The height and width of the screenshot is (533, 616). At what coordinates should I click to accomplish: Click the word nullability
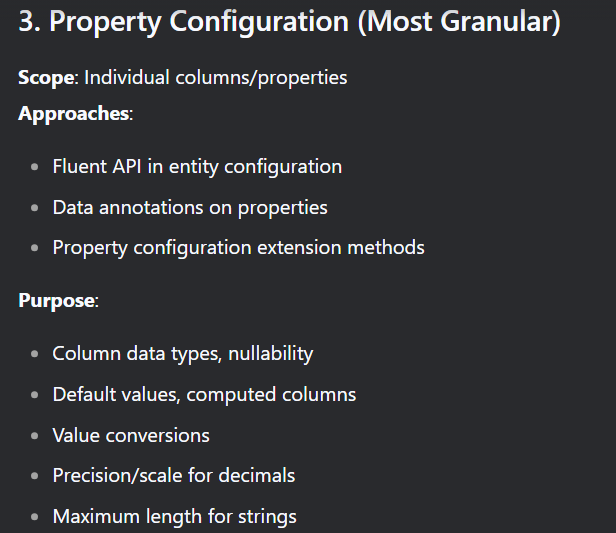[x=271, y=354]
